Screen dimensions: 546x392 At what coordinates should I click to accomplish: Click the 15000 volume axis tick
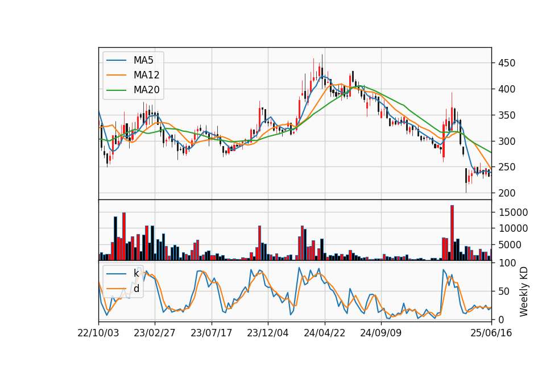click(x=513, y=212)
